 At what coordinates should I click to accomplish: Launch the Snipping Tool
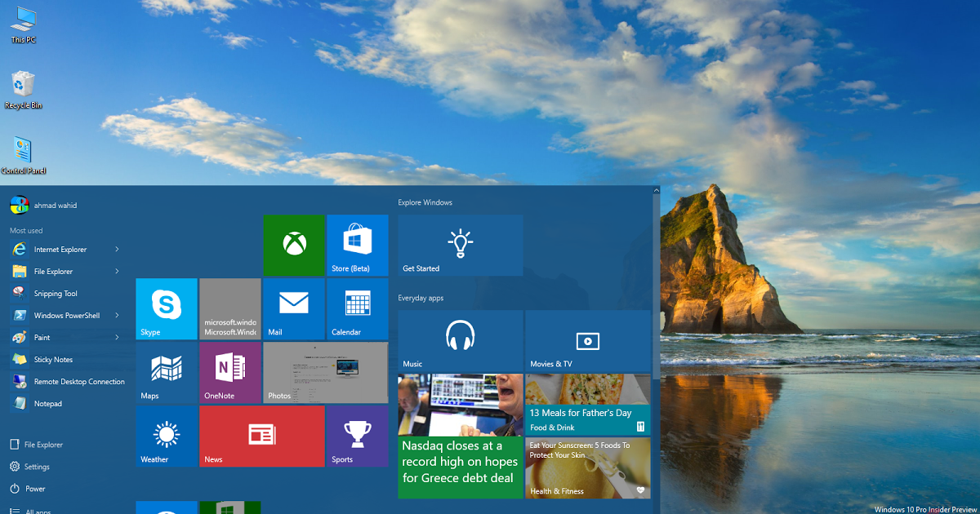pyautogui.click(x=56, y=294)
